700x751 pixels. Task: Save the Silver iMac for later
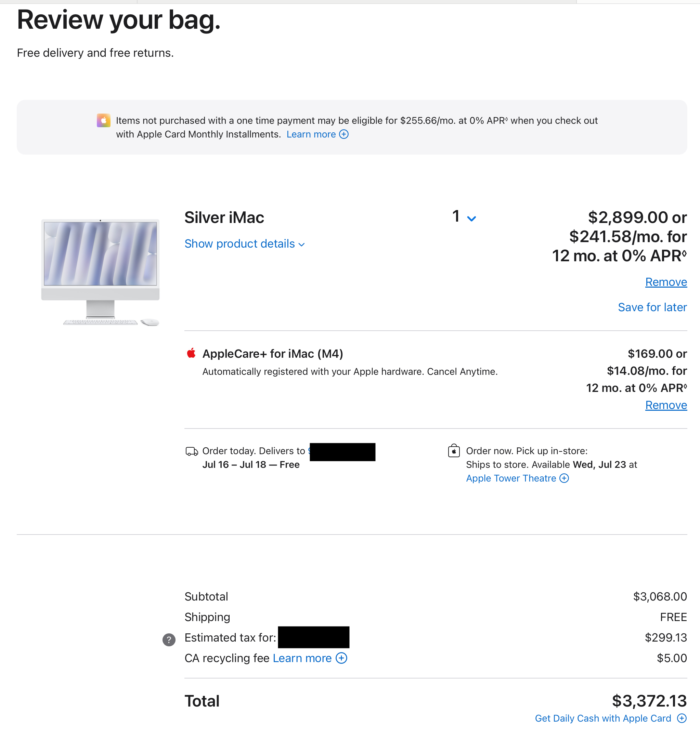pyautogui.click(x=652, y=307)
